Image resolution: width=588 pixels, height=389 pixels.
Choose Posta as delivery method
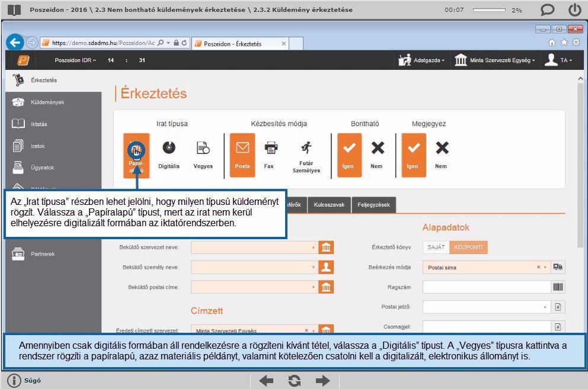[242, 156]
